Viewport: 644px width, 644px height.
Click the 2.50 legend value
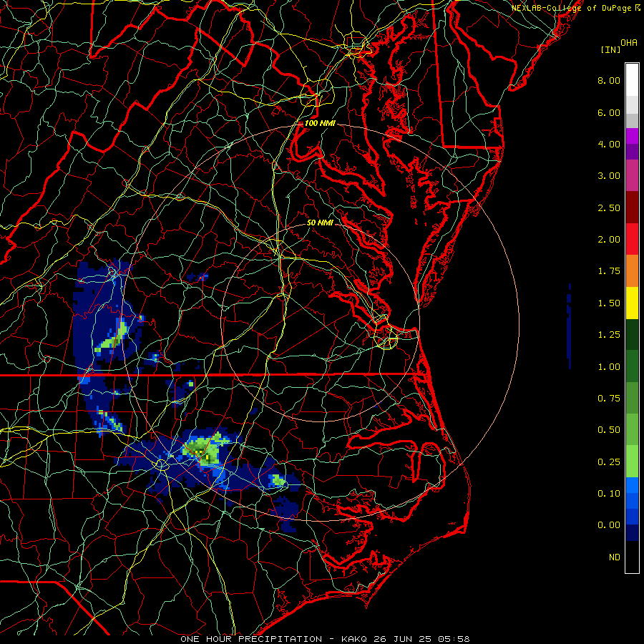(609, 208)
